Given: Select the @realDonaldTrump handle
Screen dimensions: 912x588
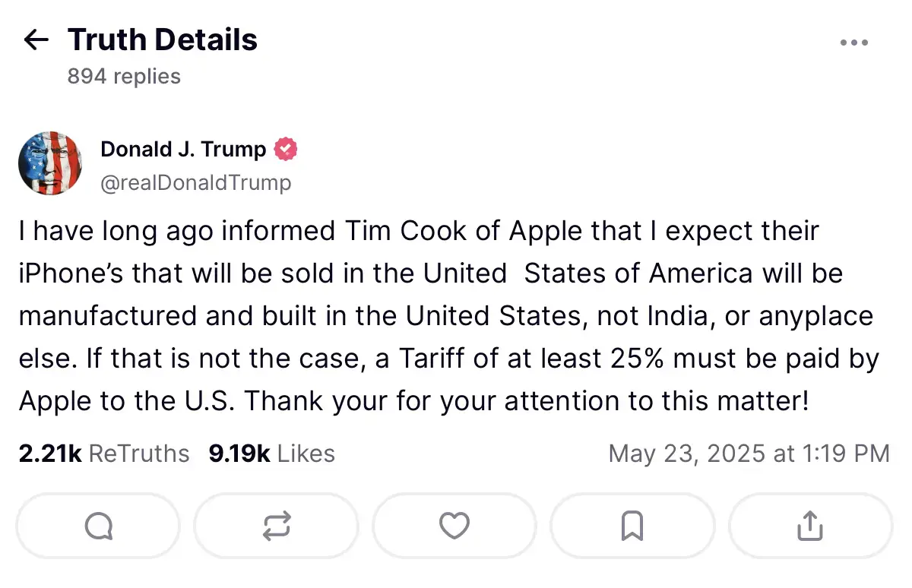Looking at the screenshot, I should click(x=196, y=182).
